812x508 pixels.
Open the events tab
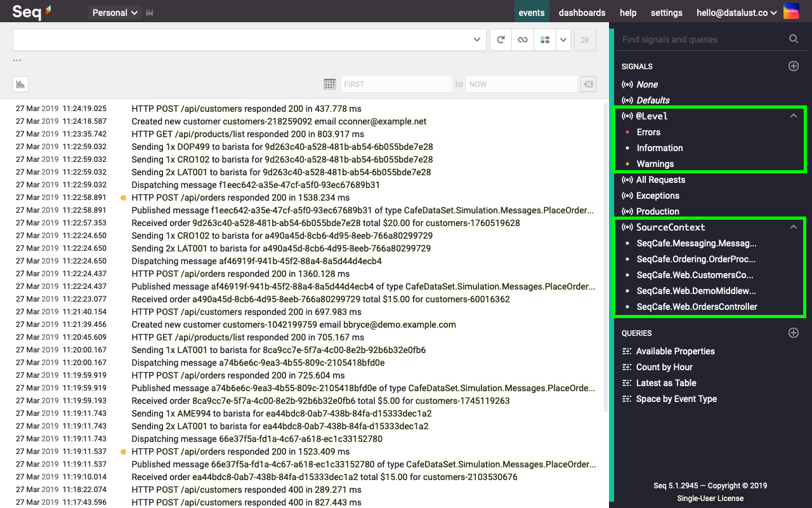tap(532, 13)
